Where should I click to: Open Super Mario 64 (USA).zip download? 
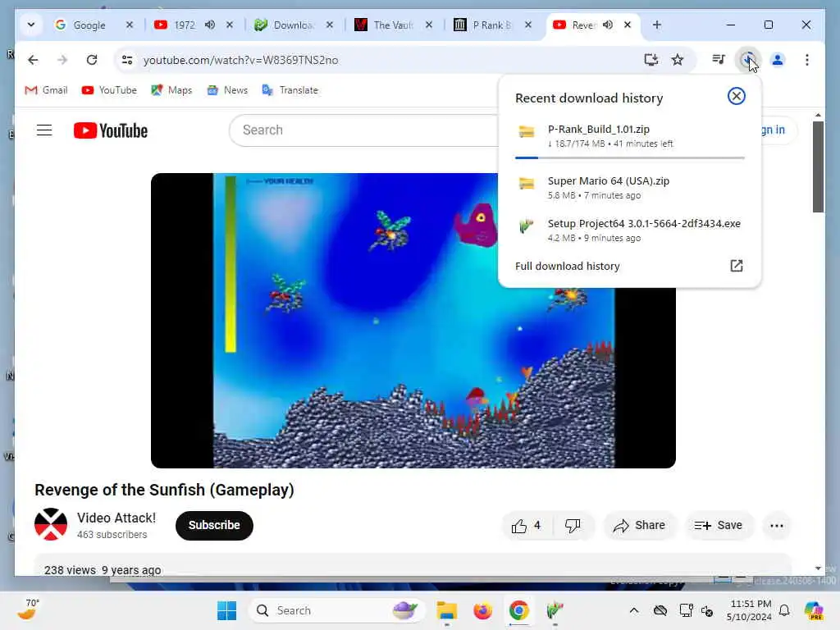(x=629, y=188)
